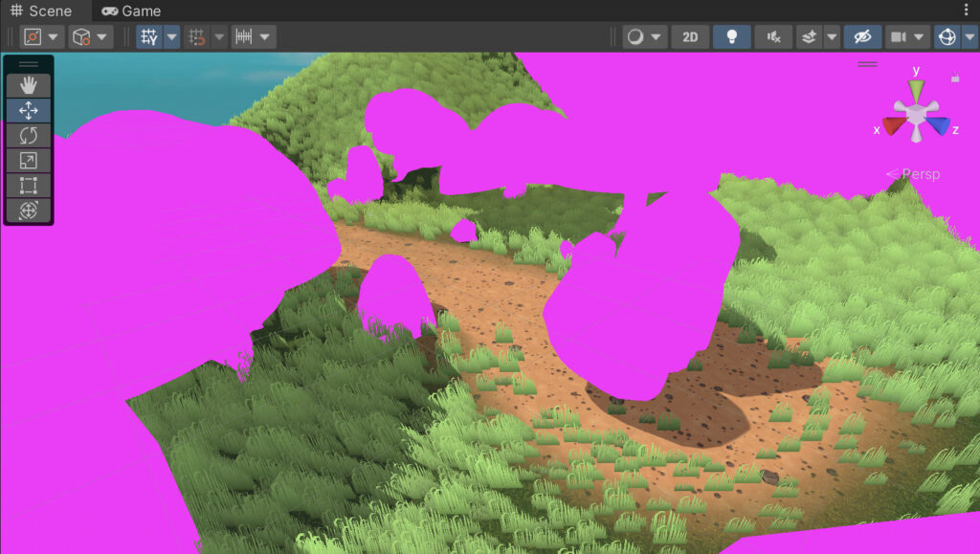
Task: Switch to the Scale tool
Action: point(29,160)
